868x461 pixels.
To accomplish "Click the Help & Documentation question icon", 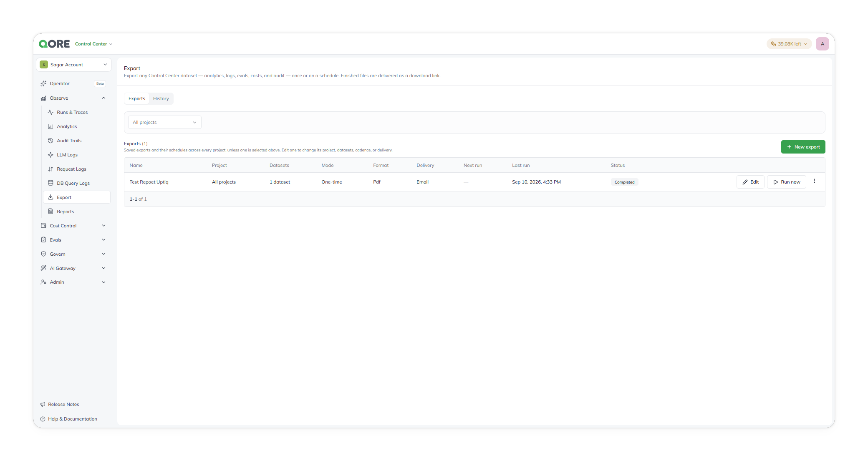I will point(43,419).
